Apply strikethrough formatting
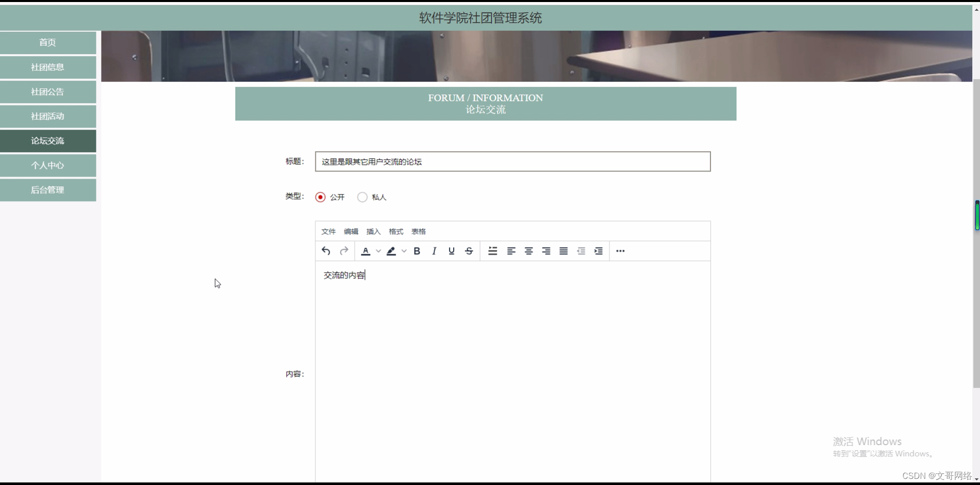The height and width of the screenshot is (485, 980). 468,251
